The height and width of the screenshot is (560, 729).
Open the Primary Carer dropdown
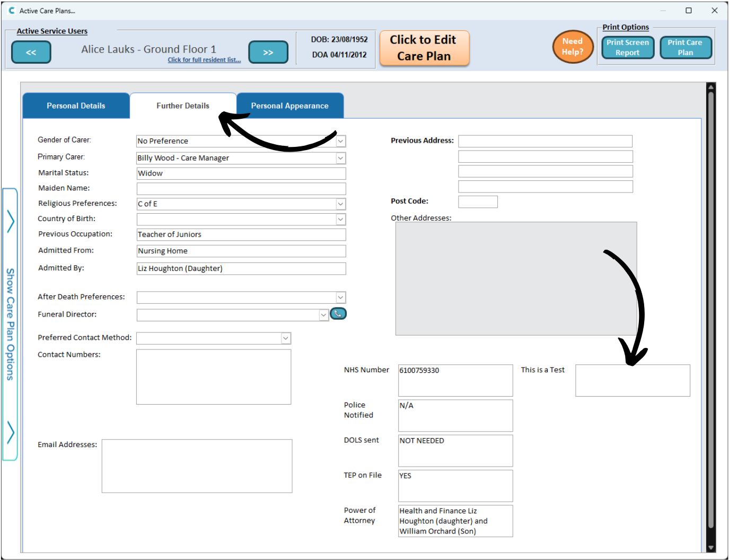(x=340, y=158)
